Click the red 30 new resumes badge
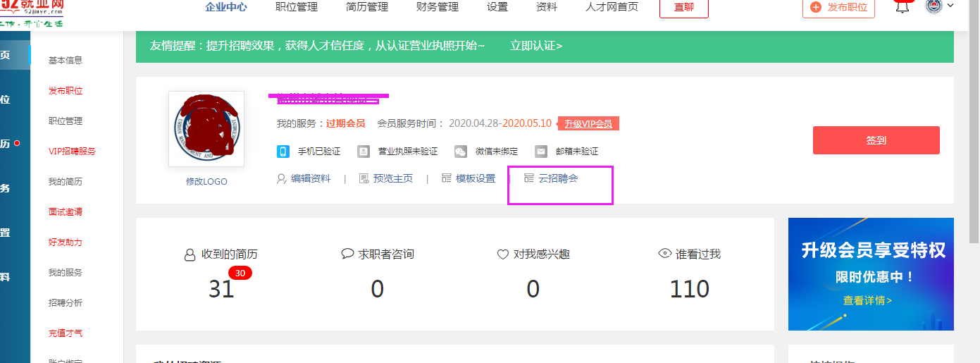The width and height of the screenshot is (980, 363). click(x=240, y=273)
